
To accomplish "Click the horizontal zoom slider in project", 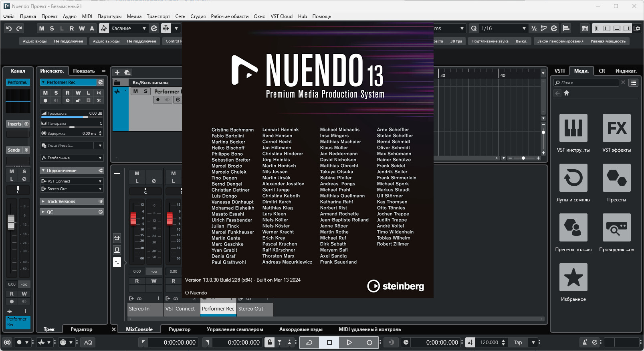I will point(523,158).
